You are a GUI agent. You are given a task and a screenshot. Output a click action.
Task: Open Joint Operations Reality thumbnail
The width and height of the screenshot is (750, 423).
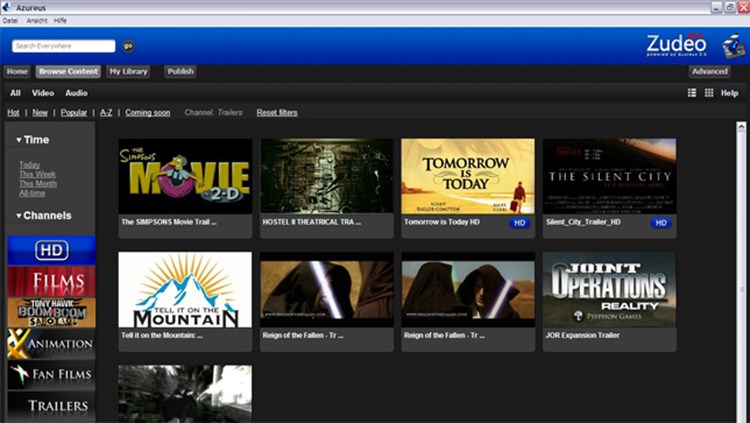tap(609, 289)
